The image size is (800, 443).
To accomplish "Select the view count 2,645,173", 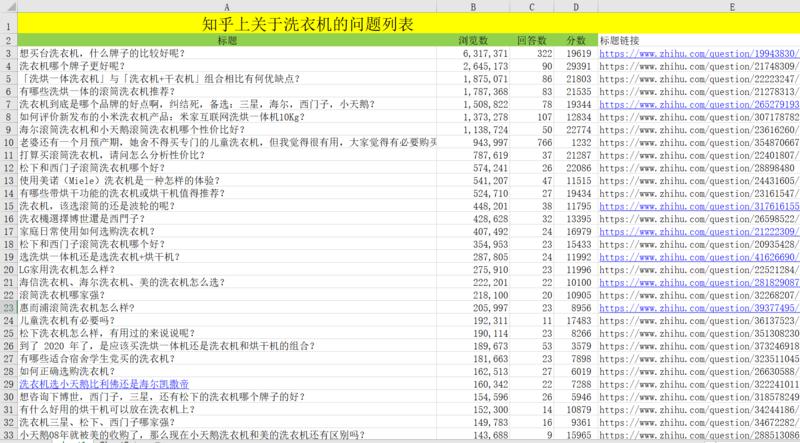I will (473, 66).
